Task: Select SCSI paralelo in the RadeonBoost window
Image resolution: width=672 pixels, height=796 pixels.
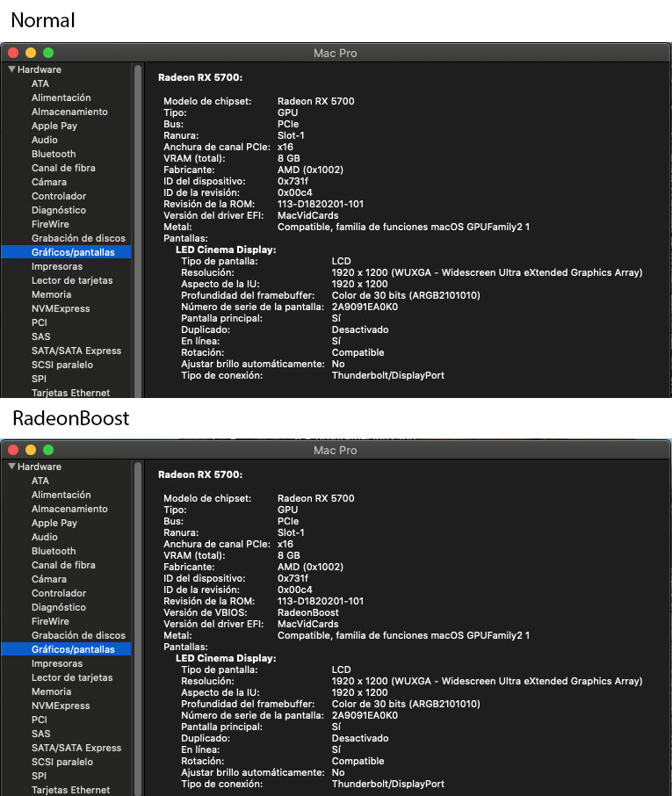Action: tap(61, 762)
